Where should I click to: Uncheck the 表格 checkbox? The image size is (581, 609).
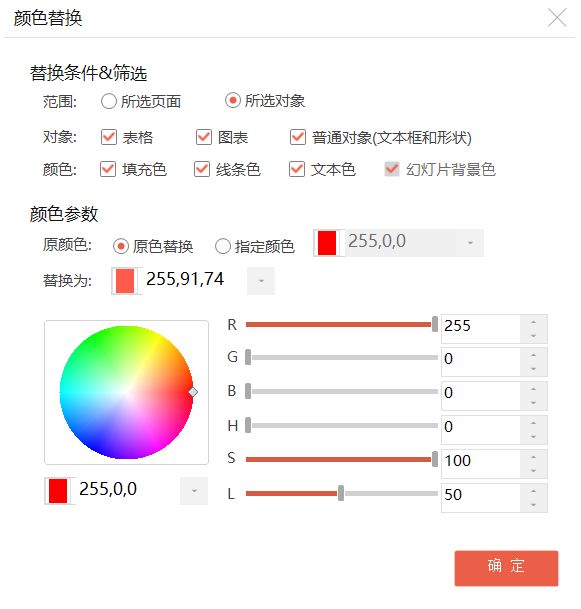pos(108,137)
